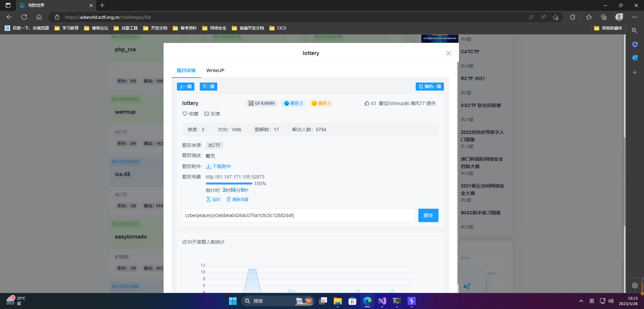
Task: Click the flag input field
Action: 298,215
